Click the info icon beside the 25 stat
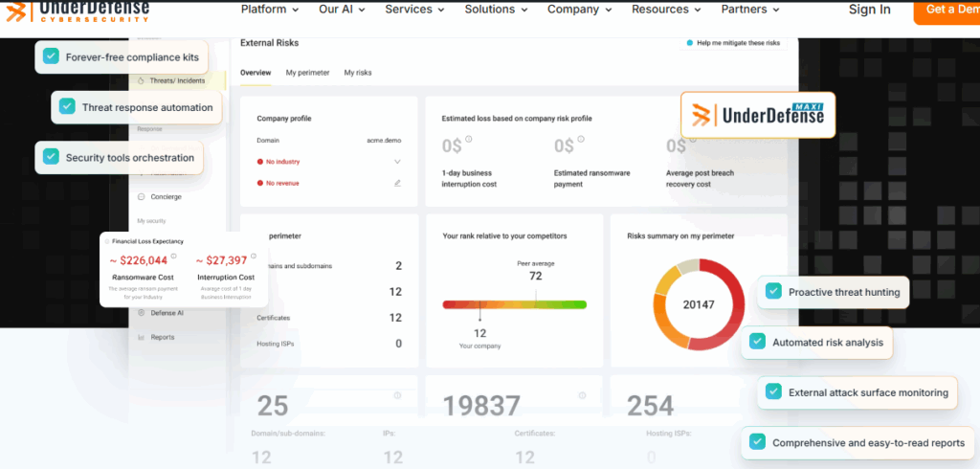Viewport: 980px width, 469px height. pos(397,395)
